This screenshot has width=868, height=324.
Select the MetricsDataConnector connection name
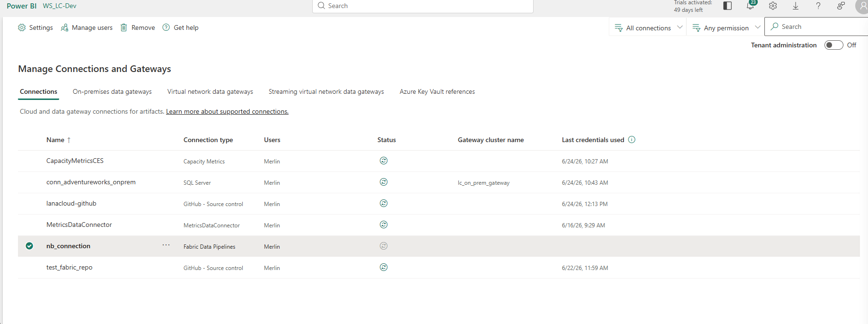pos(79,225)
